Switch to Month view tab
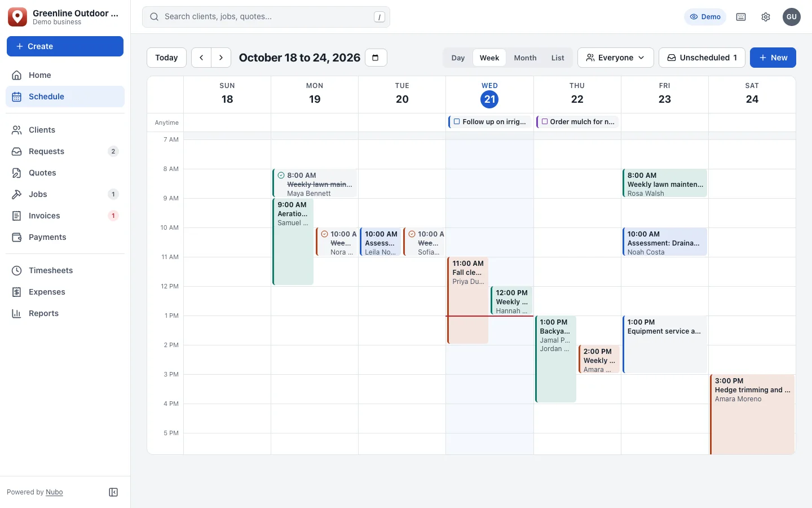The height and width of the screenshot is (508, 812). (525, 58)
